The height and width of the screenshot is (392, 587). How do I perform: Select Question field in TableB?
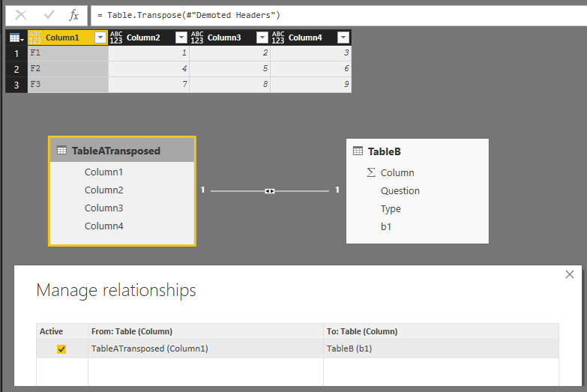[x=400, y=190]
